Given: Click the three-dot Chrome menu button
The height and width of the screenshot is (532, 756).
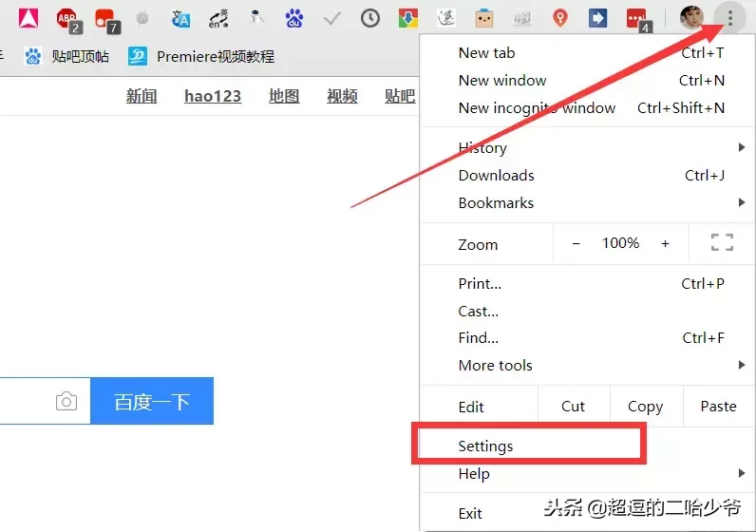Looking at the screenshot, I should (730, 18).
